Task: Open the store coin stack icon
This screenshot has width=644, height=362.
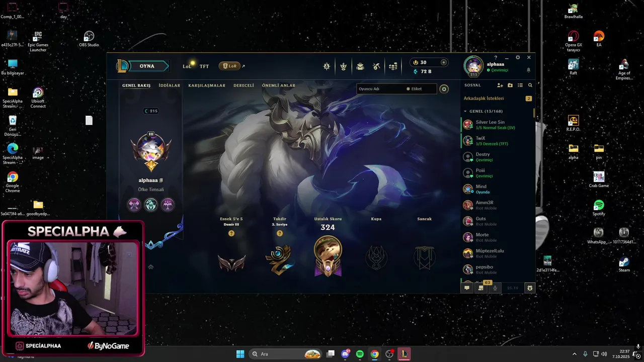Action: (x=393, y=66)
